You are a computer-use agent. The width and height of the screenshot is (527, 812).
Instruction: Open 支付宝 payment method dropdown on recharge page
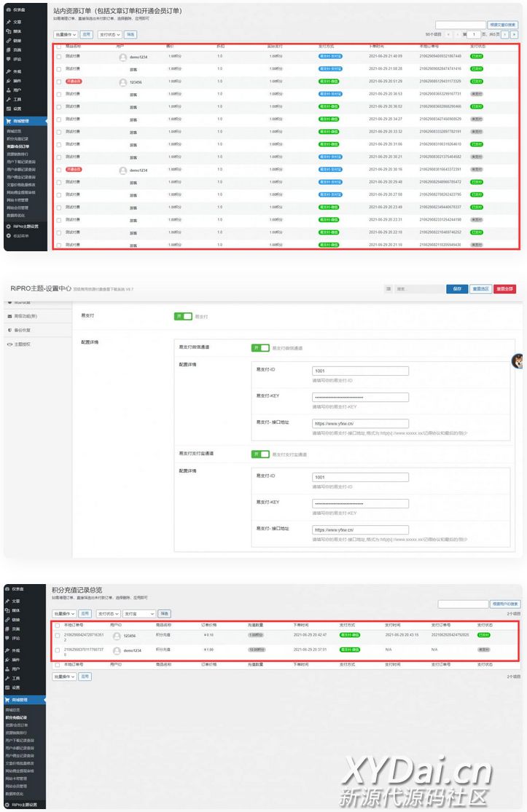(138, 614)
